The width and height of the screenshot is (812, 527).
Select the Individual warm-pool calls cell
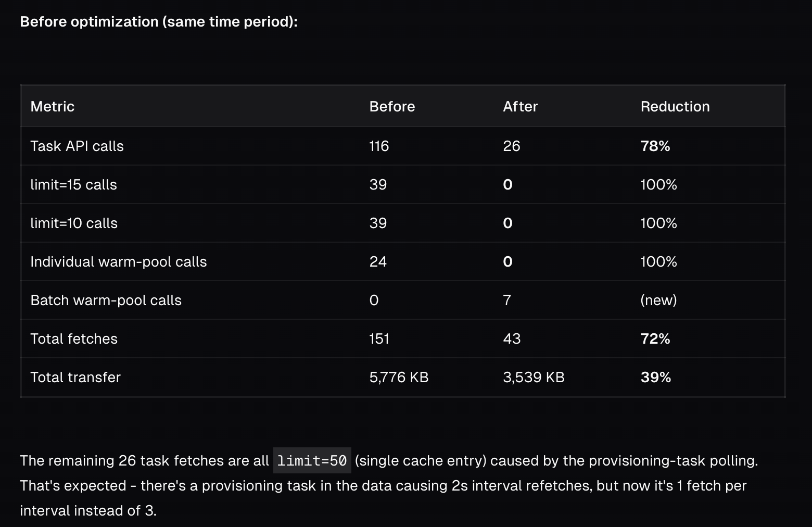coord(118,262)
